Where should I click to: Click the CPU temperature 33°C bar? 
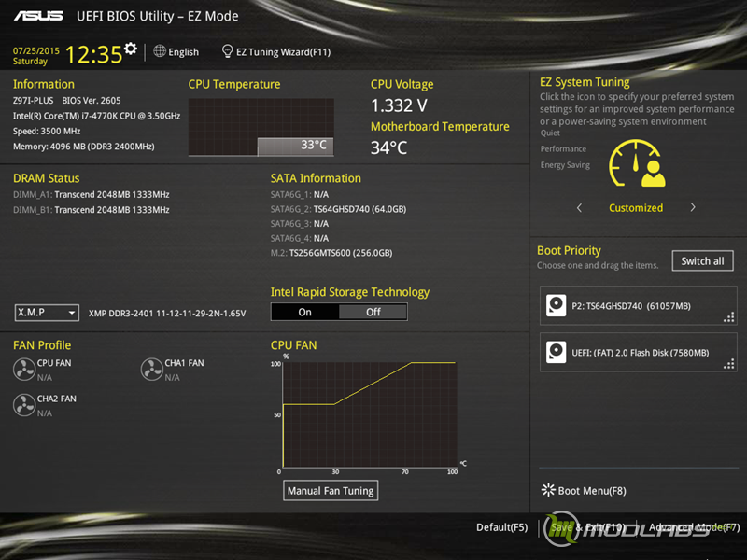[295, 147]
